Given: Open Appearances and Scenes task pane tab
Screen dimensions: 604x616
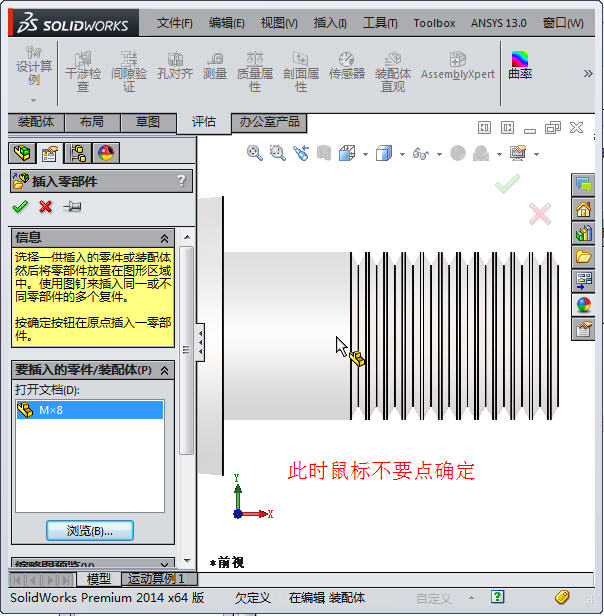Looking at the screenshot, I should coord(584,305).
